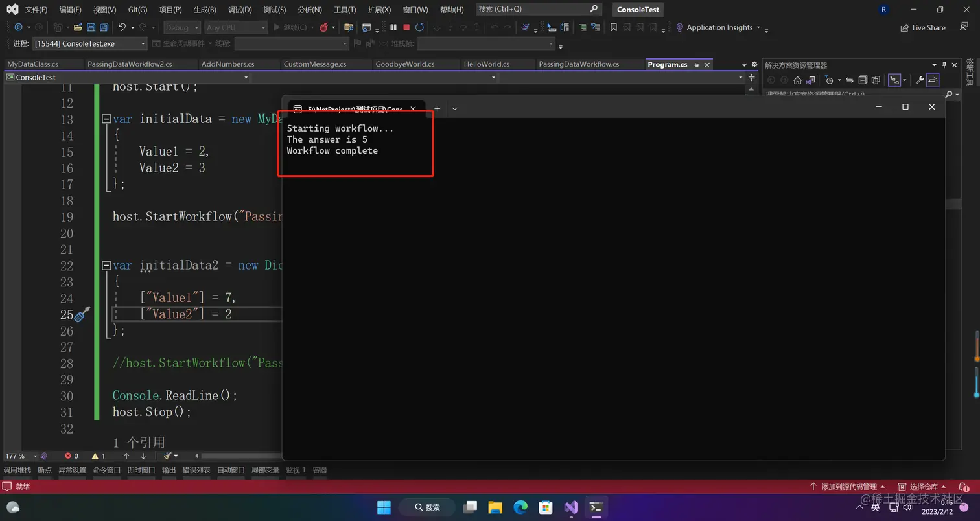The width and height of the screenshot is (980, 521).
Task: Open the 局部变量 bottom panel tab
Action: [x=265, y=470]
